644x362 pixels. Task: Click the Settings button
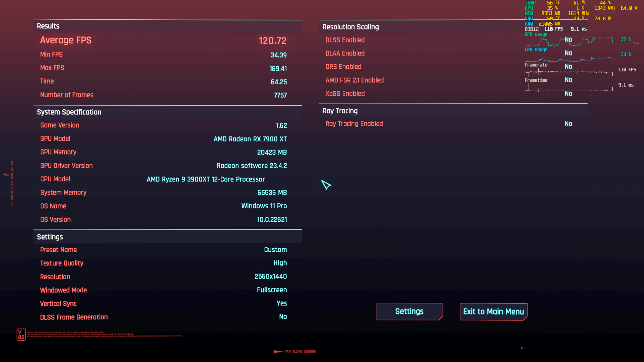click(409, 311)
